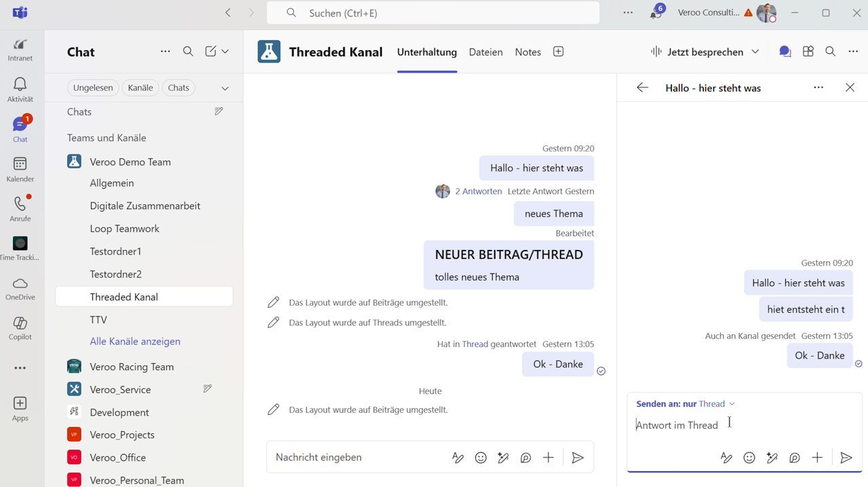Open emoji picker in thread reply box

pyautogui.click(x=749, y=458)
